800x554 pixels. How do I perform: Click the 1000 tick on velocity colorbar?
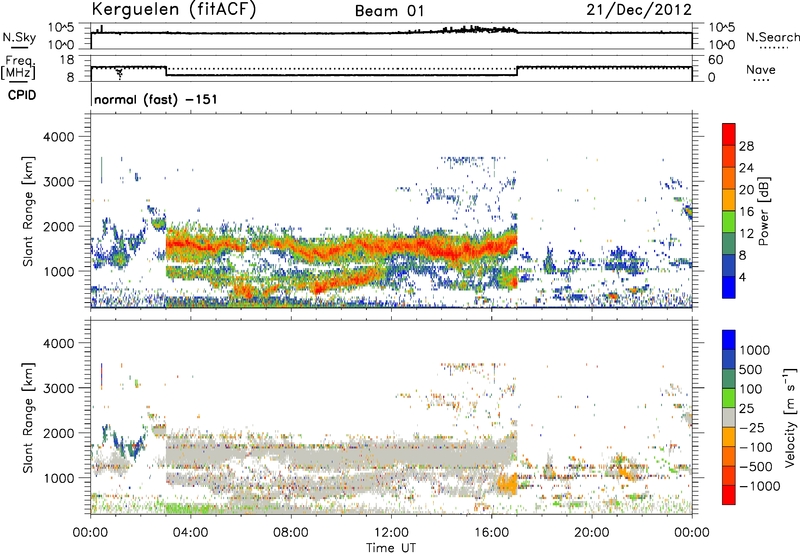[x=755, y=350]
